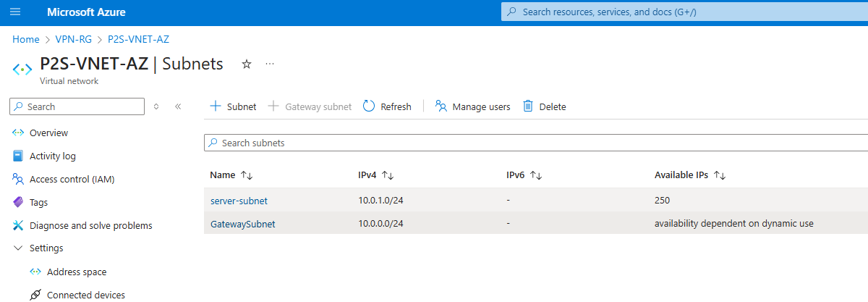This screenshot has height=302, width=868.
Task: Click the Delete toolbar button label
Action: click(553, 106)
